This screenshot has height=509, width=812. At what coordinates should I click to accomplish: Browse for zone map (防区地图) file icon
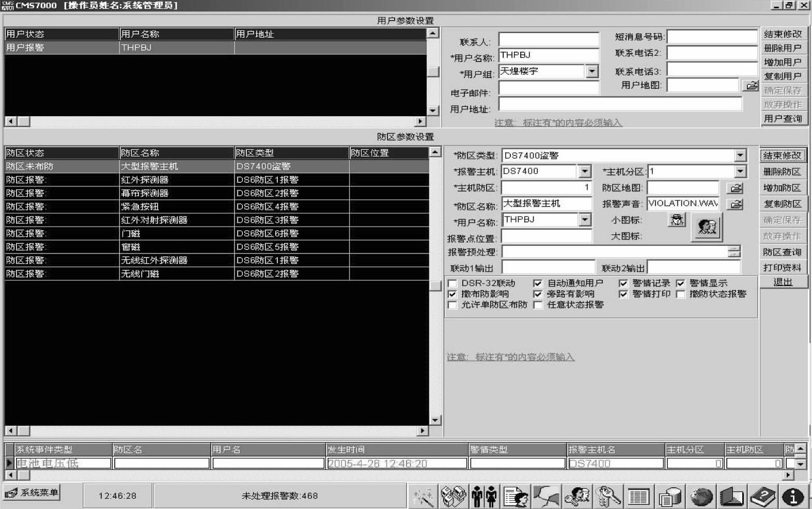(x=736, y=188)
